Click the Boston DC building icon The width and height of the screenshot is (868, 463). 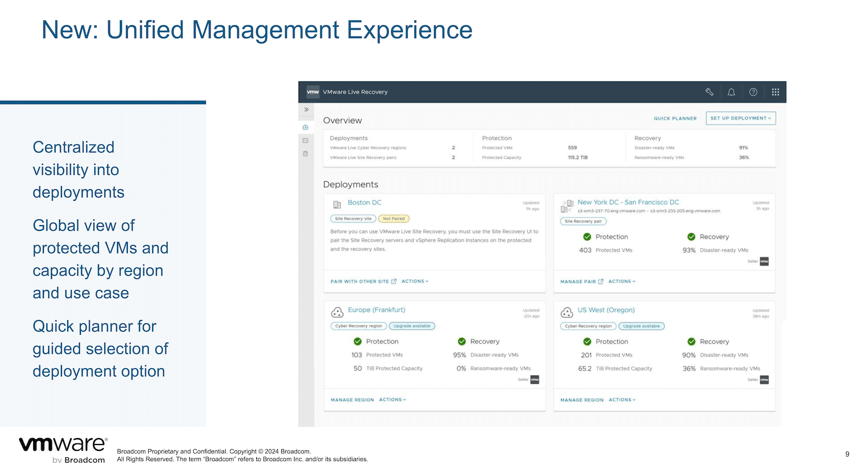(x=337, y=204)
